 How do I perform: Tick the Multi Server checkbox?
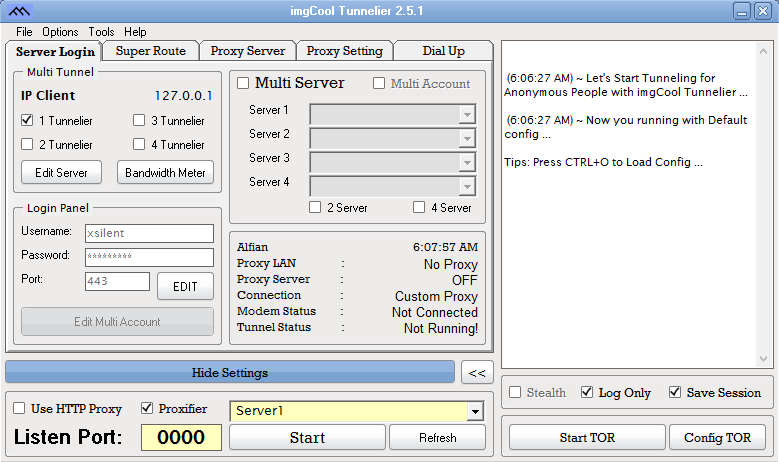tap(243, 83)
